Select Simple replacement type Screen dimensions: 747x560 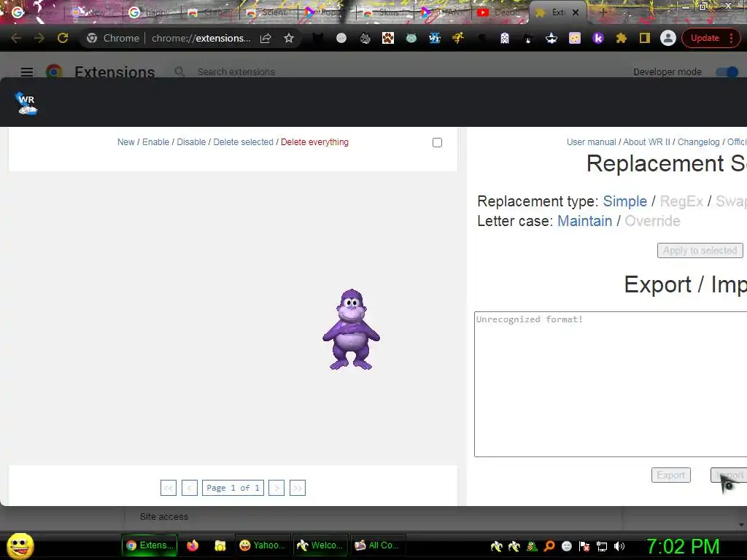coord(624,201)
